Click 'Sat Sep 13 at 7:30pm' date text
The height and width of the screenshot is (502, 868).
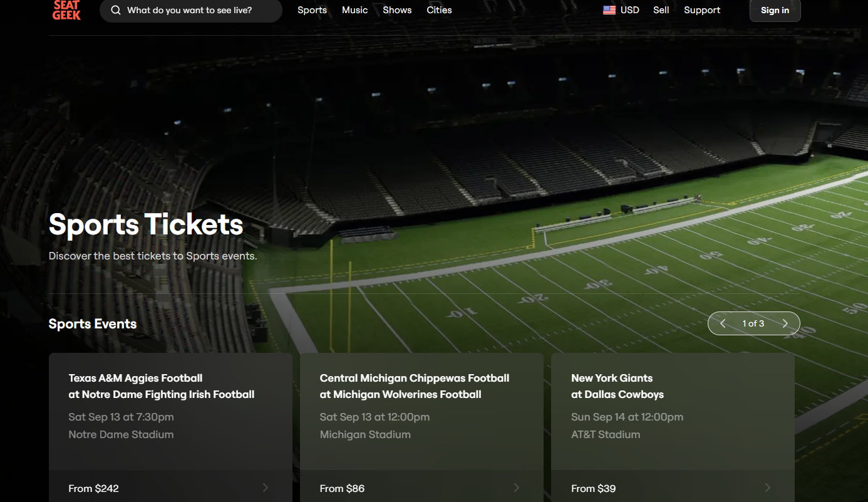[x=121, y=417]
